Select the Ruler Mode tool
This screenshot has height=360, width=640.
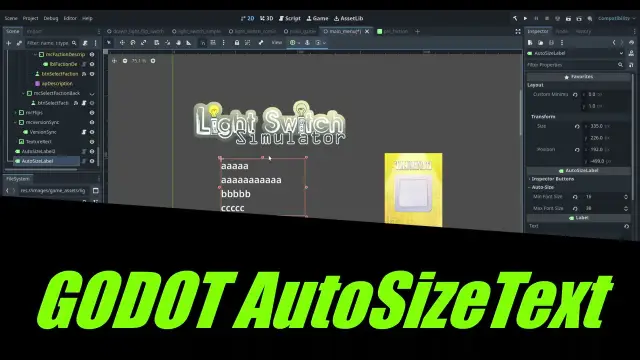[189, 42]
